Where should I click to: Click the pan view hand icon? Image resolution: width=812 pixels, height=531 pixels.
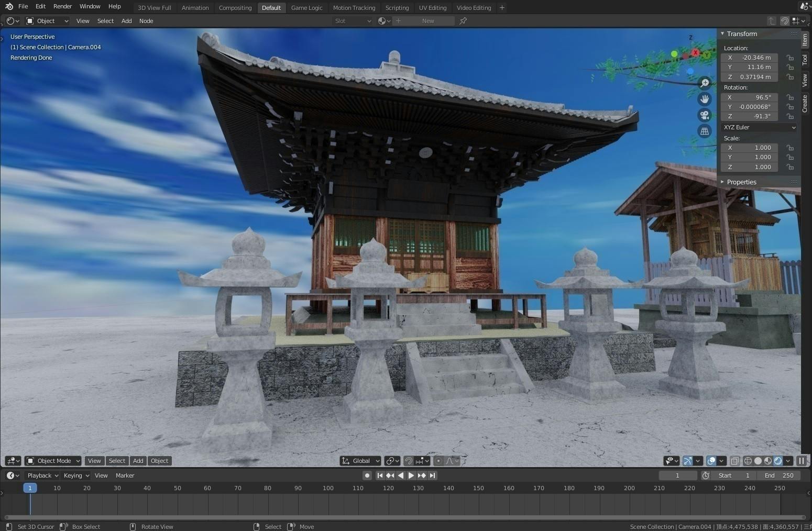tap(705, 99)
